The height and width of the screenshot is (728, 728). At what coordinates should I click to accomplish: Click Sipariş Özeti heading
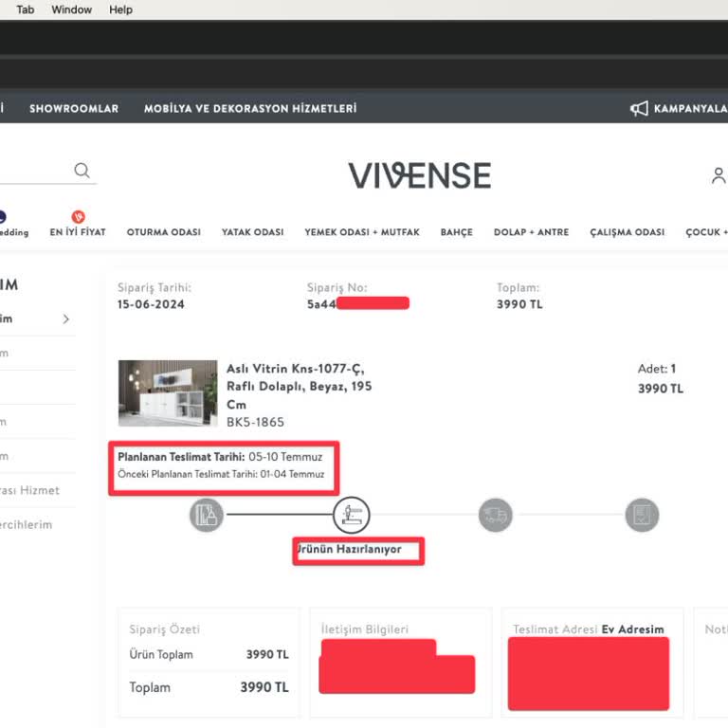tap(164, 629)
